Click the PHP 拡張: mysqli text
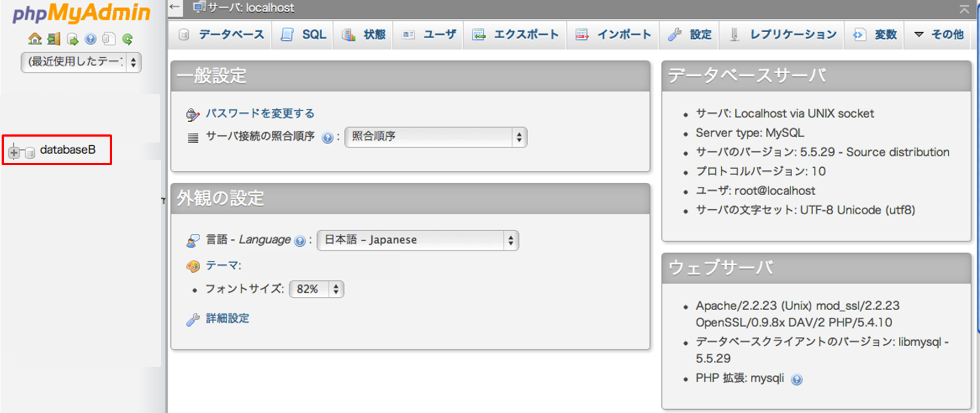This screenshot has width=980, height=413. [740, 378]
